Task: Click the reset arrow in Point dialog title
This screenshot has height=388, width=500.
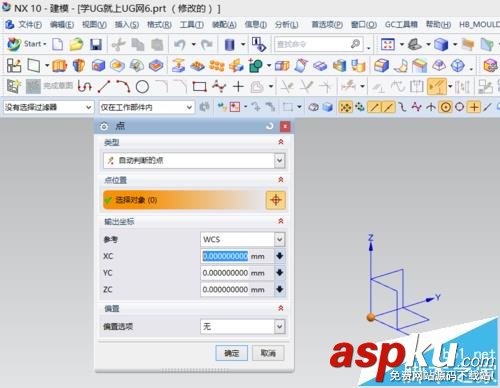Action: pyautogui.click(x=270, y=126)
